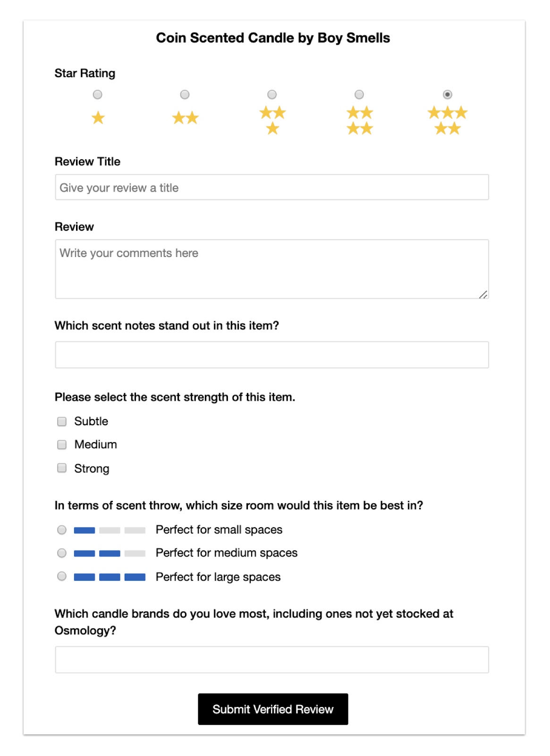
Task: Select the large spaces radio button
Action: click(62, 576)
